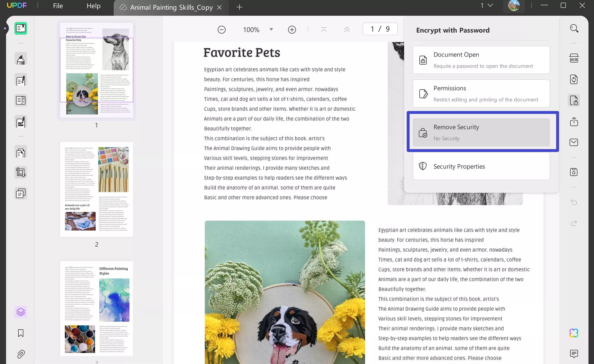
Task: Open the Search magnifier tool
Action: coord(574,28)
